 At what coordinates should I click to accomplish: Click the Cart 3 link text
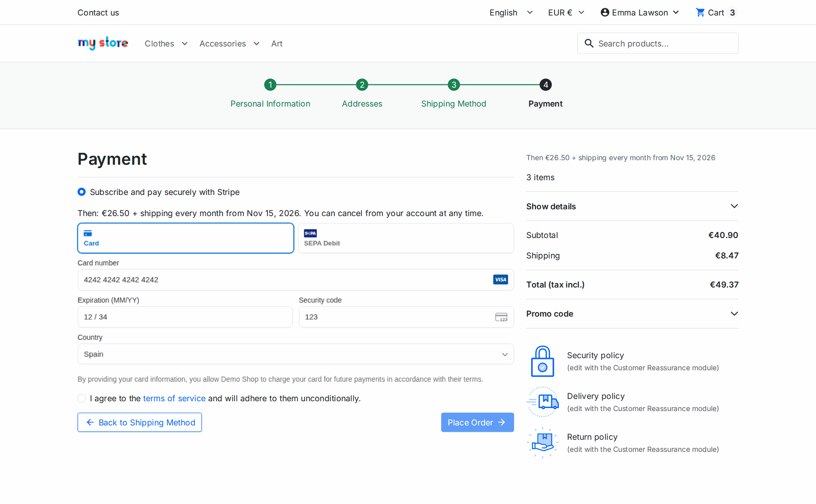point(722,12)
